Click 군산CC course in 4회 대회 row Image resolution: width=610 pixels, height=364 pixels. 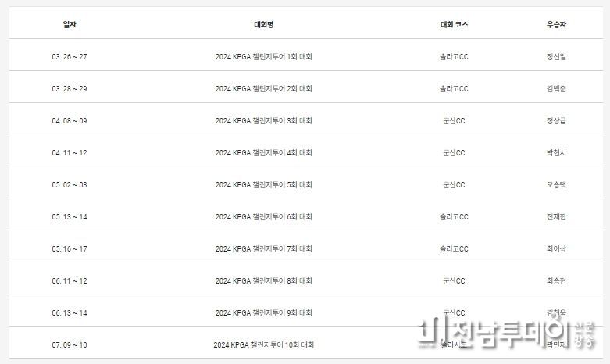[454, 153]
